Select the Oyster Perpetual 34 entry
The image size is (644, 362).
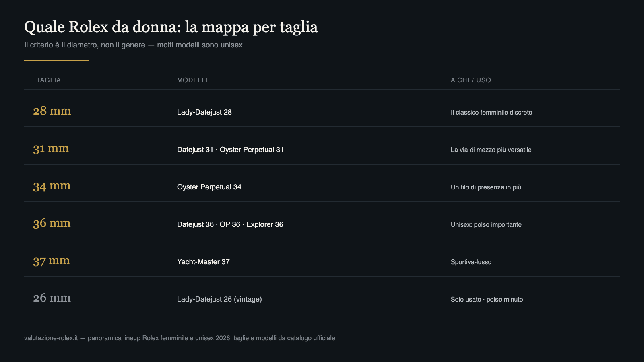[x=209, y=187]
